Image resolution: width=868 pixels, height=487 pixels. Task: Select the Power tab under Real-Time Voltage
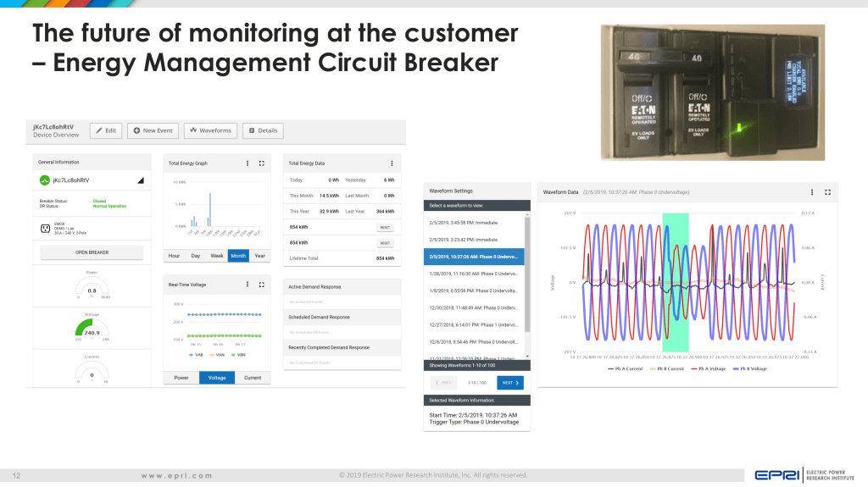181,378
